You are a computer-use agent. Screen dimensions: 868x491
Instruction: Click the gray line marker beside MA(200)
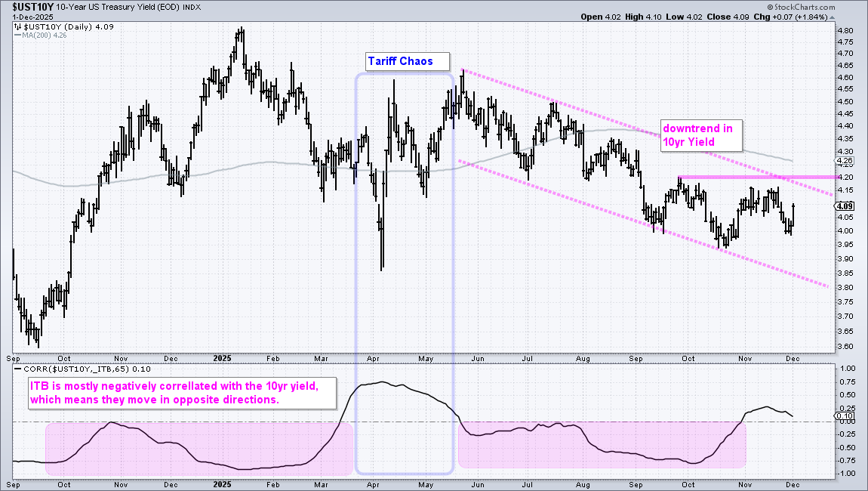(x=17, y=35)
